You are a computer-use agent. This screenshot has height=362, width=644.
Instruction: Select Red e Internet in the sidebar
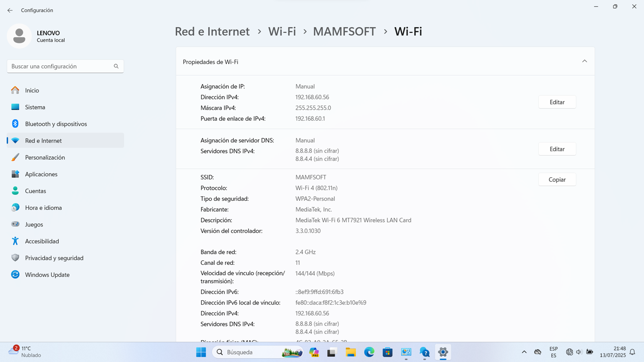tap(65, 140)
